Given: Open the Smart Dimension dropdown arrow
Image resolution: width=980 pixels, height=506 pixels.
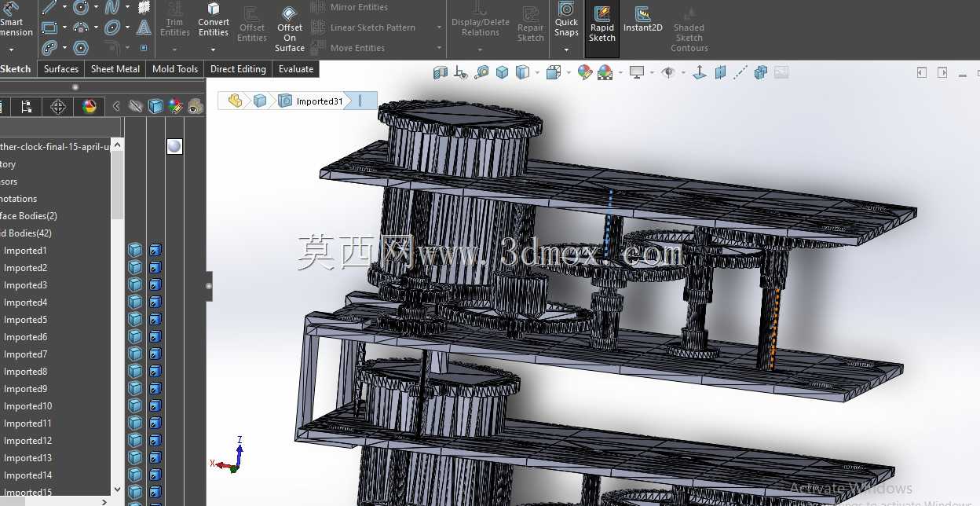Looking at the screenshot, I should point(13,50).
